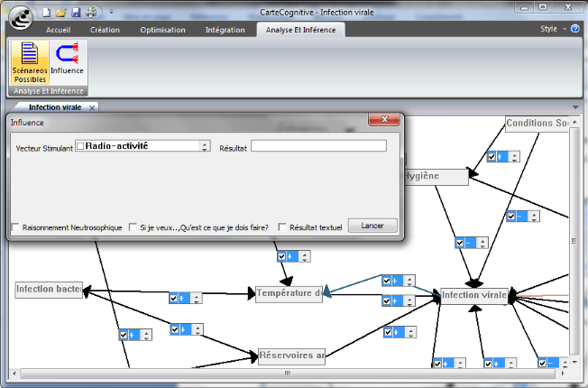Open the Intégration ribbon tab
Viewport: 588px width, 388px height.
(x=225, y=30)
